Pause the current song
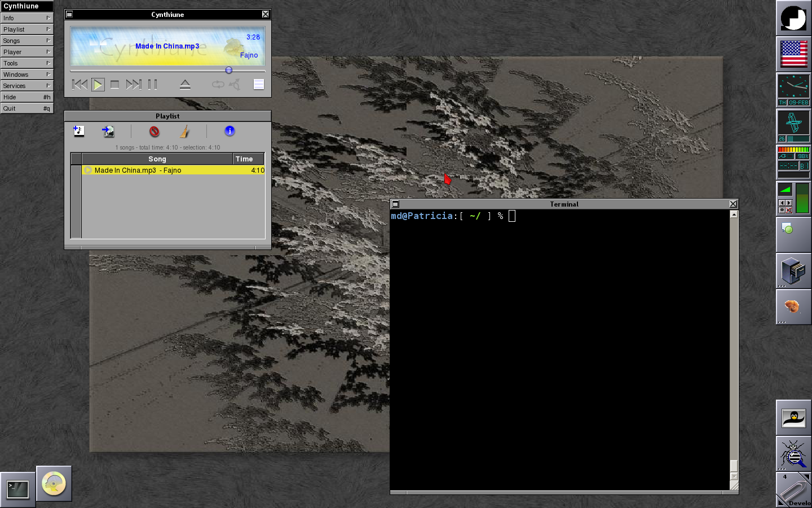Viewport: 812px width, 508px height. pos(152,85)
